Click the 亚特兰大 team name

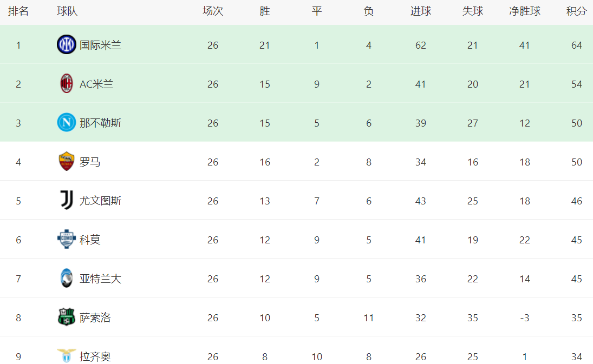click(100, 279)
